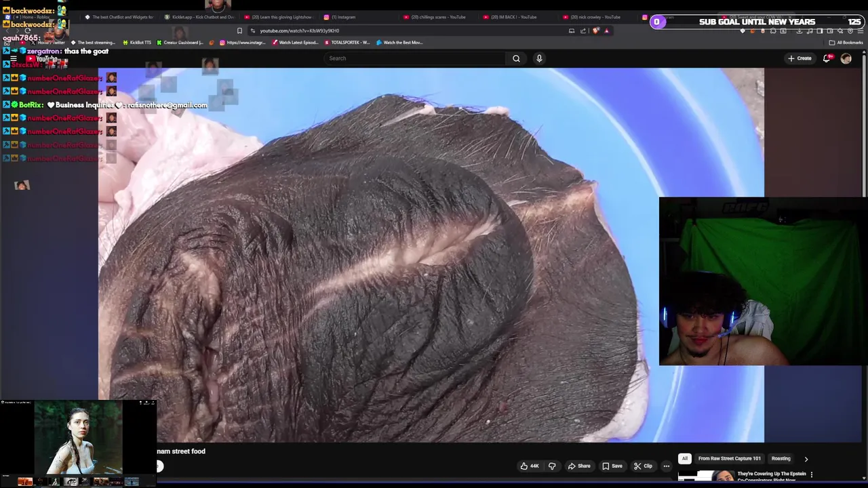This screenshot has width=868, height=488.
Task: Switch to the best ChatBot and Widgets tab
Action: coord(119,17)
